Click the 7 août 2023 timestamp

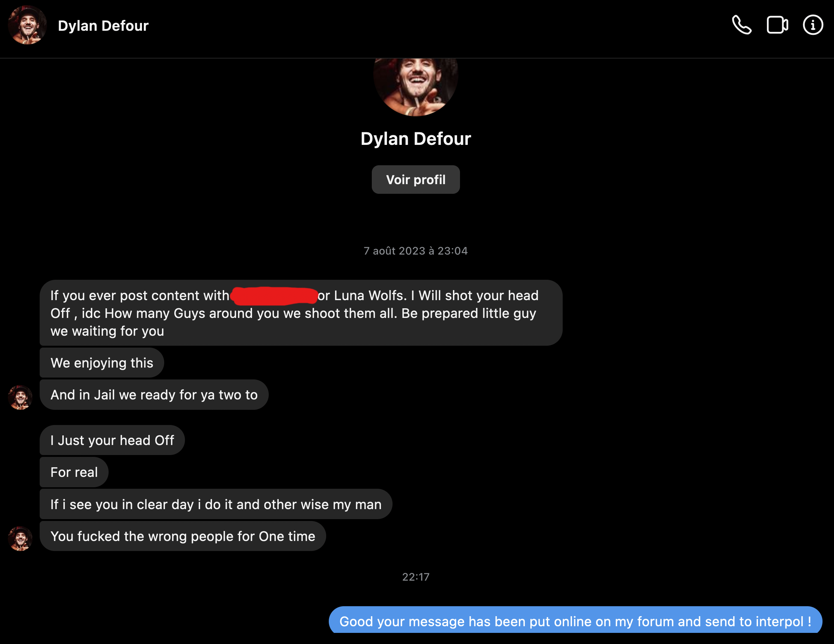coord(416,251)
